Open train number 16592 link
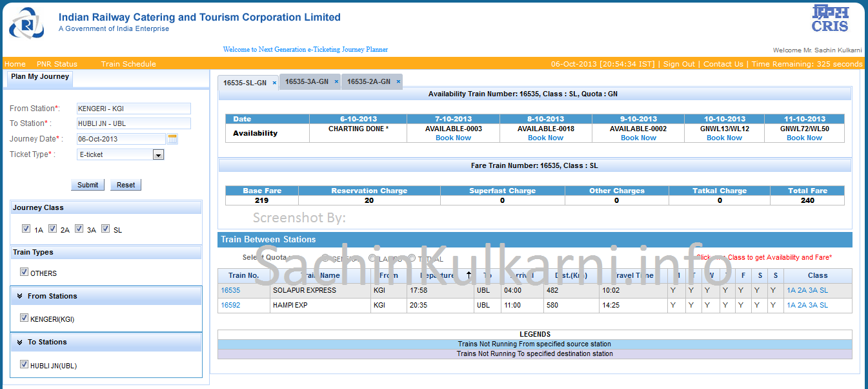The width and height of the screenshot is (868, 389). pos(230,305)
